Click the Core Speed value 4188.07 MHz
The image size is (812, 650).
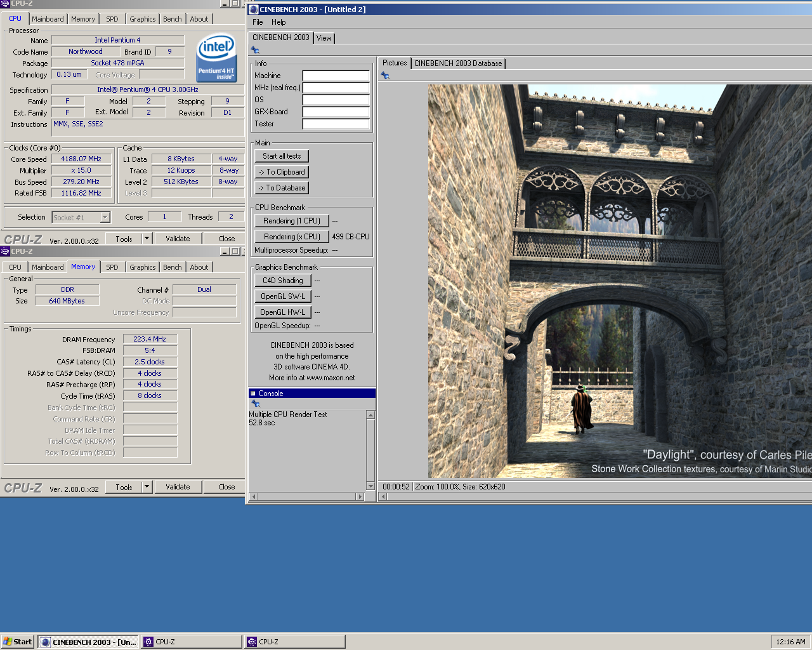81,159
